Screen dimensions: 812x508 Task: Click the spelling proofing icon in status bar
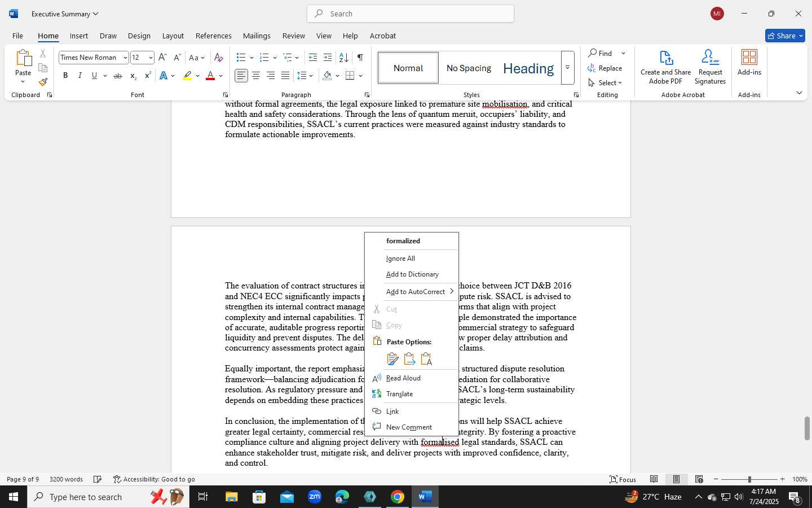tap(98, 479)
